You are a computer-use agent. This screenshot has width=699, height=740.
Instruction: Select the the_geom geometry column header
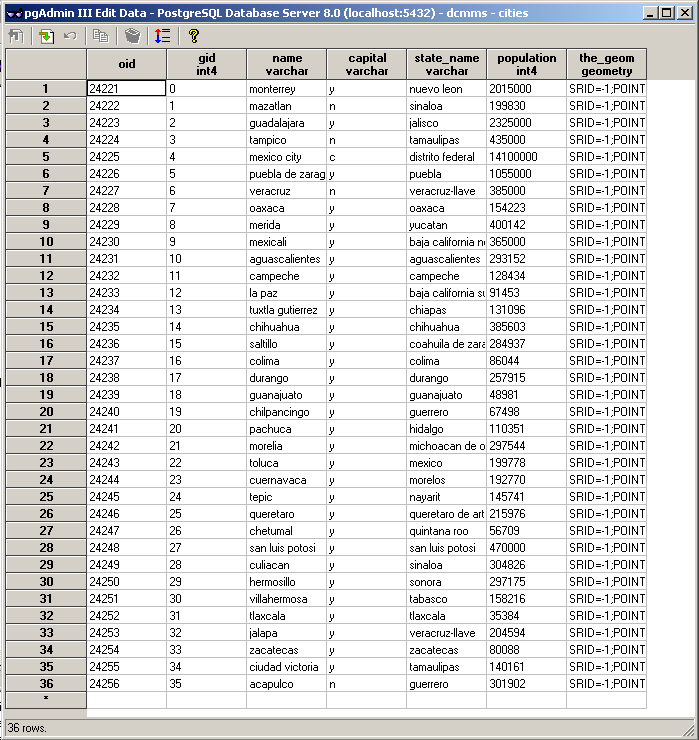pos(606,64)
